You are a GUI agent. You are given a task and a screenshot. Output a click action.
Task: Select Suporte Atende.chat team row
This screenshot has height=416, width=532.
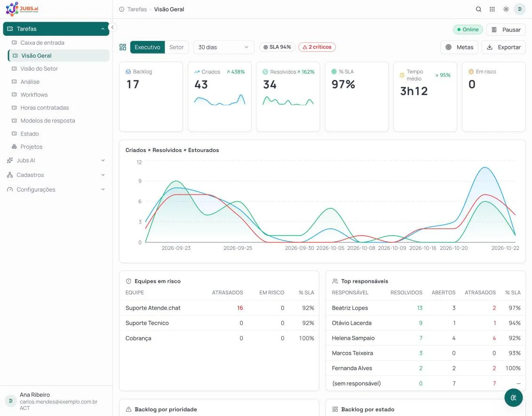[219, 308]
